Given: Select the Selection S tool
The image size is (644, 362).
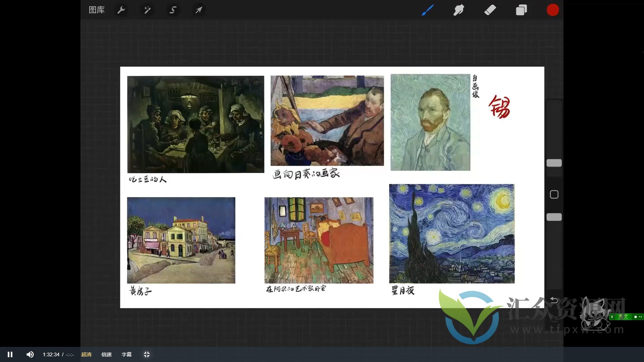Looking at the screenshot, I should (173, 10).
